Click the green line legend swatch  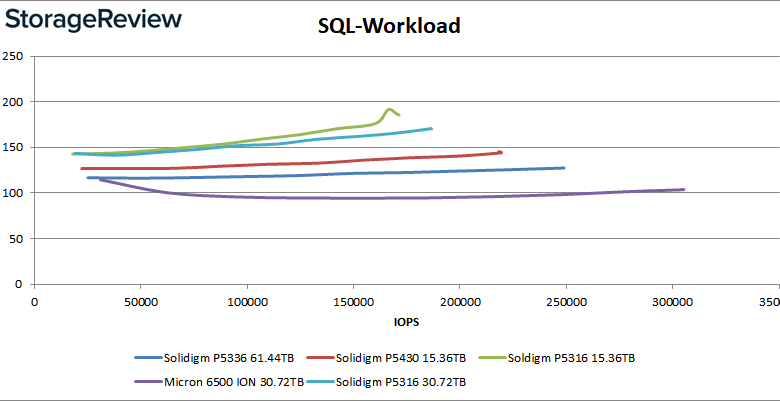[x=492, y=358]
